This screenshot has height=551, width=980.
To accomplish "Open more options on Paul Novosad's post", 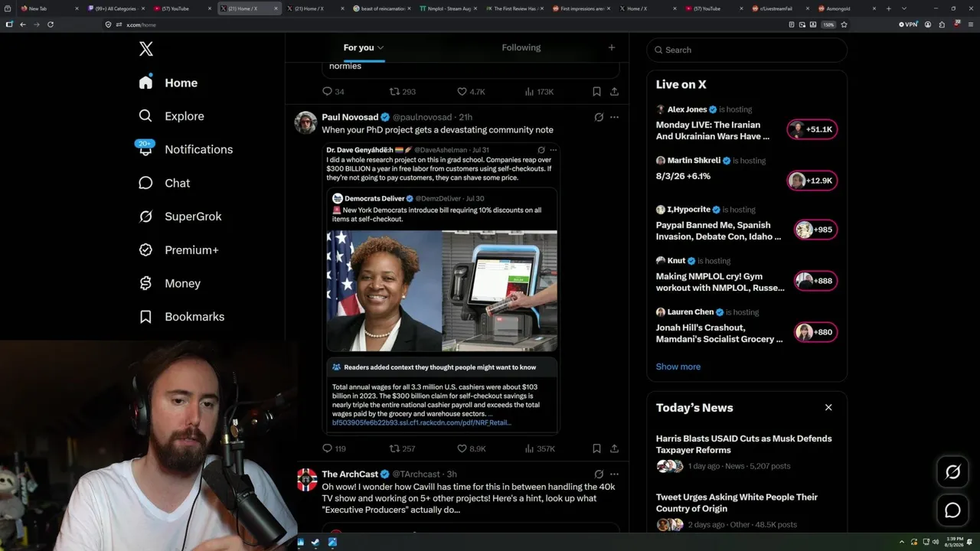I will (x=614, y=117).
